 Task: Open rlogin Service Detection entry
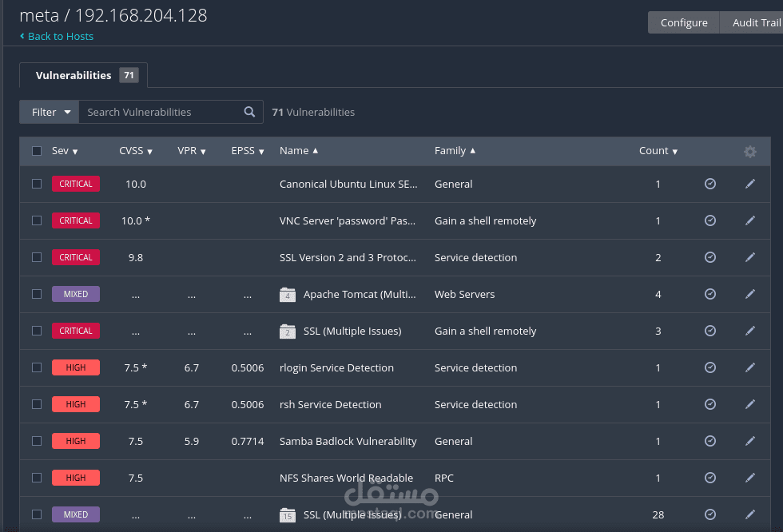click(336, 367)
